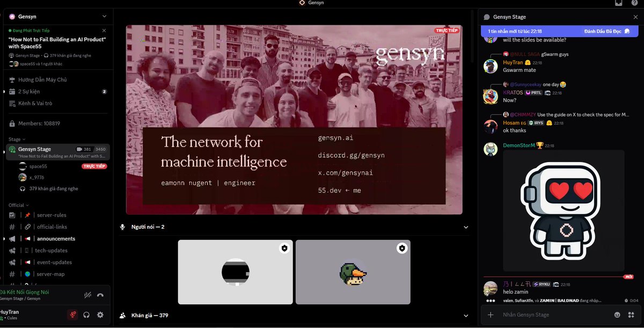Click the @CHIMMZY reply reference
Viewport: 644px width, 328px height.
pos(523,114)
